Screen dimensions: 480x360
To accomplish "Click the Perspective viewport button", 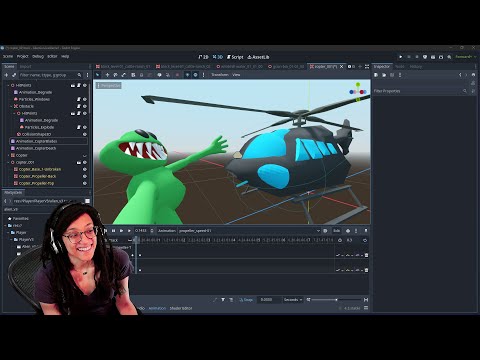I will pyautogui.click(x=109, y=86).
